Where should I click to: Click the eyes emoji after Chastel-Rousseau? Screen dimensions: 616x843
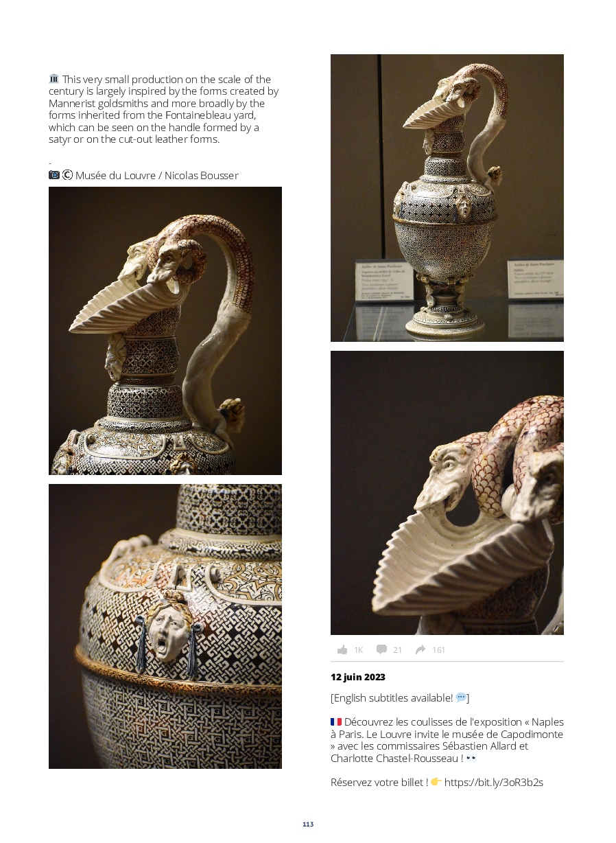pos(471,759)
